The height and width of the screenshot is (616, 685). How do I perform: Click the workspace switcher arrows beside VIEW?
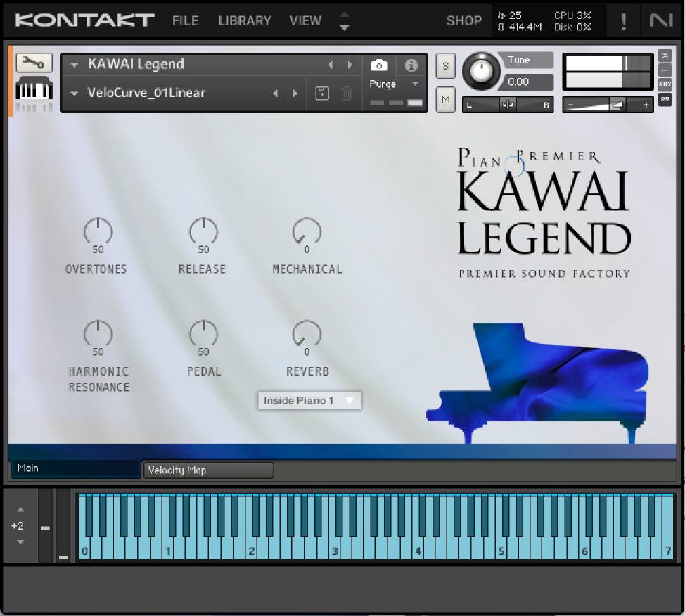point(344,20)
